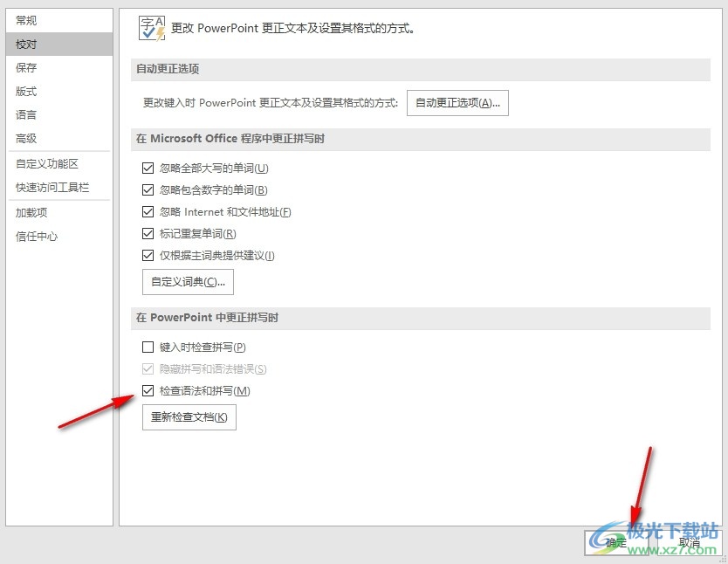Toggle 忽略包含数字的单词(B) checkbox
Image resolution: width=728 pixels, height=564 pixels.
click(x=148, y=189)
